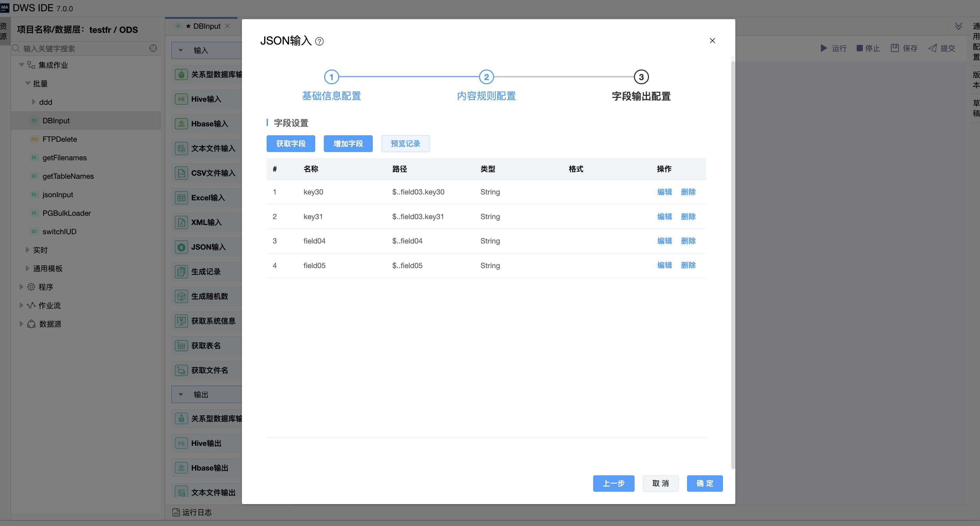This screenshot has width=980, height=526.
Task: Expand the 实时 tree node
Action: click(27, 250)
